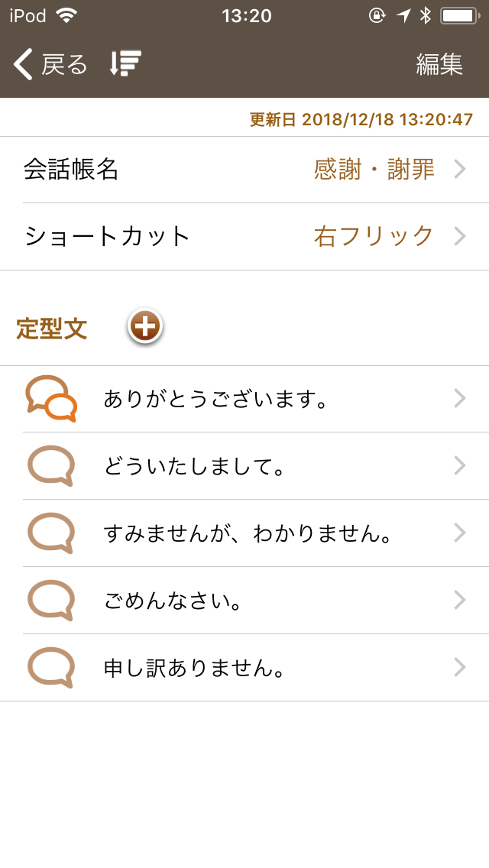This screenshot has height=868, width=489.
Task: Expand ありがとうございます phrase via chevron
Action: [459, 398]
